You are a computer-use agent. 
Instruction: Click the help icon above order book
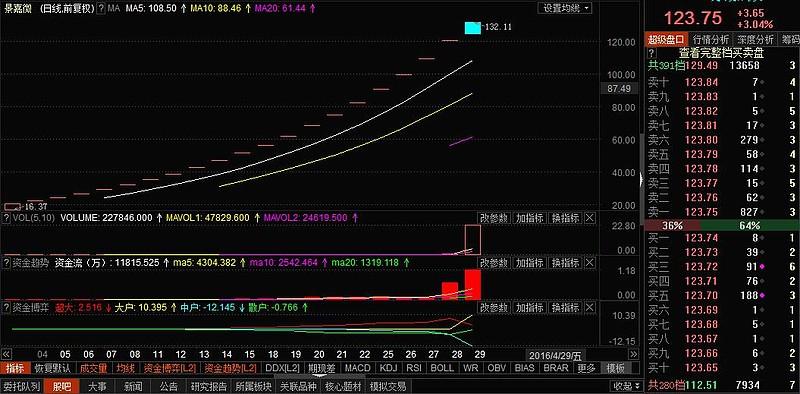coord(651,53)
